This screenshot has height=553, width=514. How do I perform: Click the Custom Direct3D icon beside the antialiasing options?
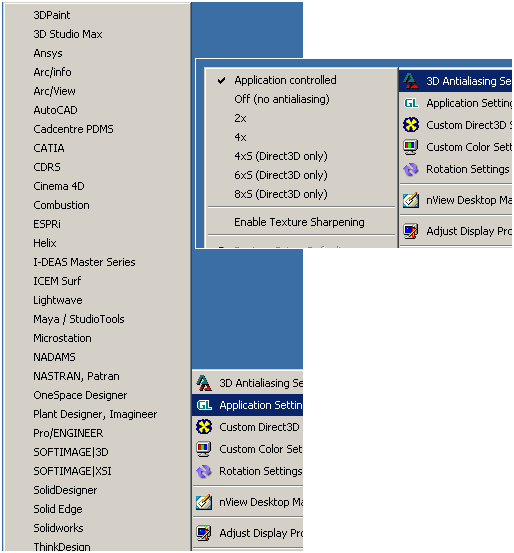click(x=411, y=125)
